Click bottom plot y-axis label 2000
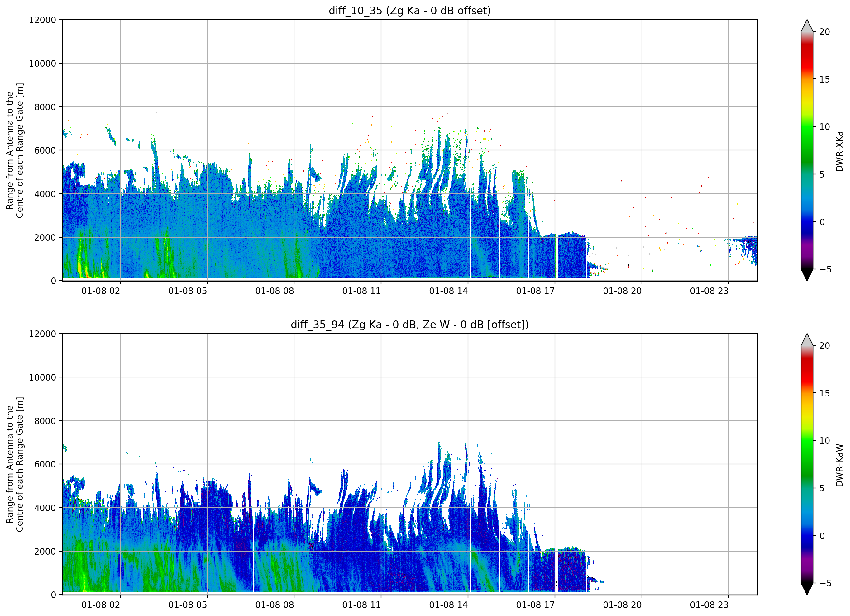 [45, 552]
